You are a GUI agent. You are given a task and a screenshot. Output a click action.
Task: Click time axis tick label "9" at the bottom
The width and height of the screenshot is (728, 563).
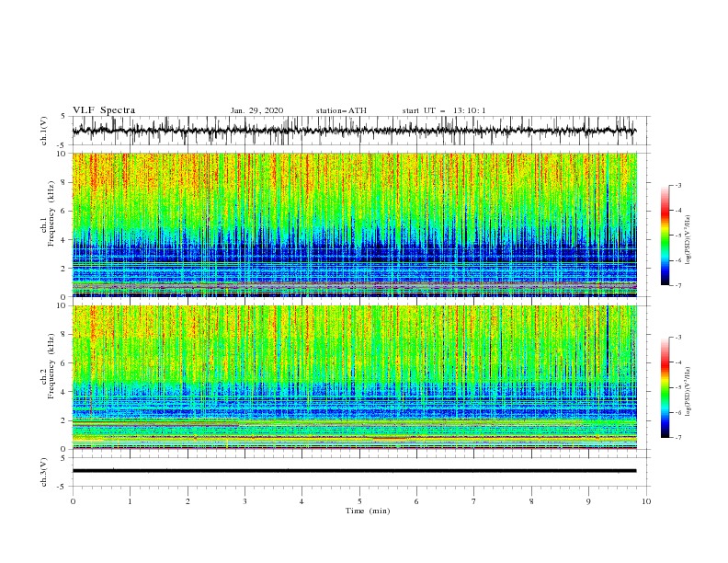click(588, 501)
